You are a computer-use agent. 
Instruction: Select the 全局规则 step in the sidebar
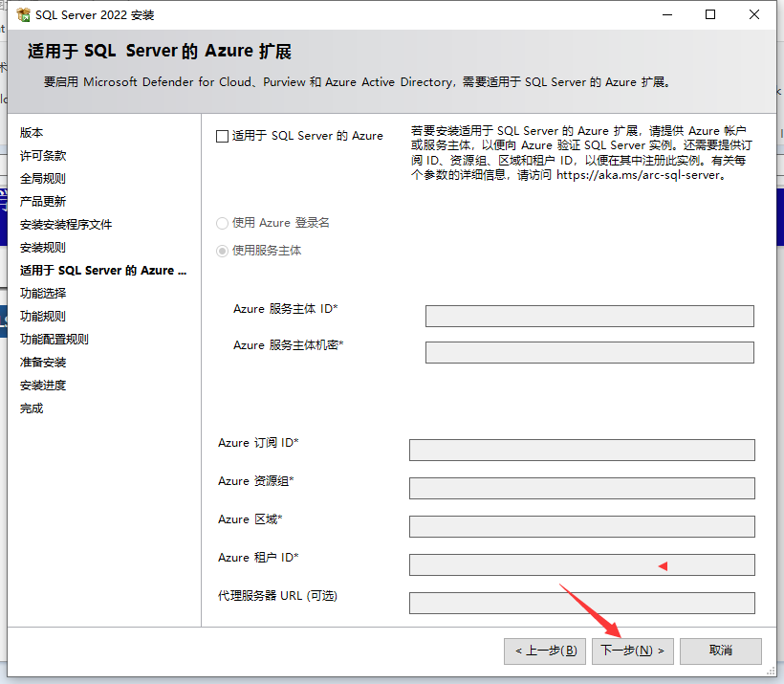pyautogui.click(x=43, y=179)
